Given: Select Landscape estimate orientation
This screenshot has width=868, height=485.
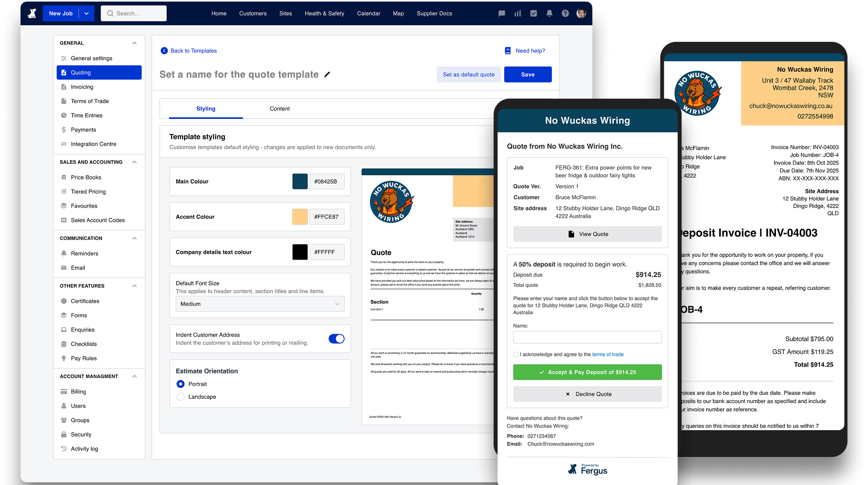Looking at the screenshot, I should pos(181,397).
